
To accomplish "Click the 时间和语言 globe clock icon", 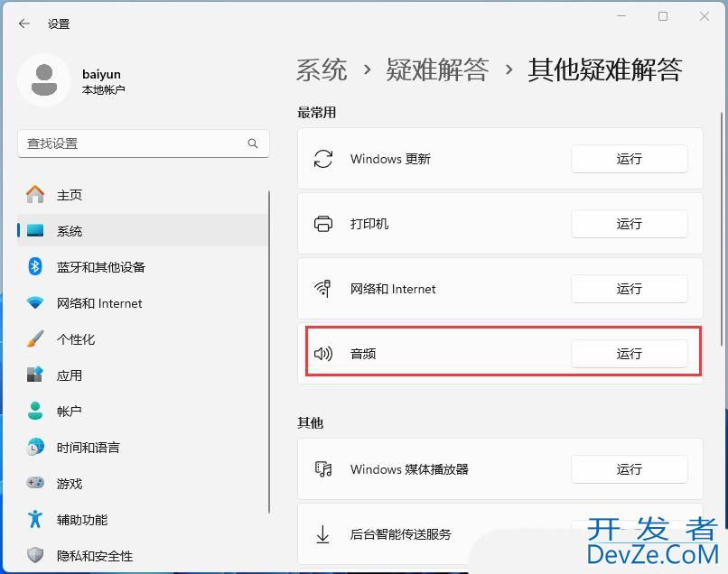I will 35,447.
